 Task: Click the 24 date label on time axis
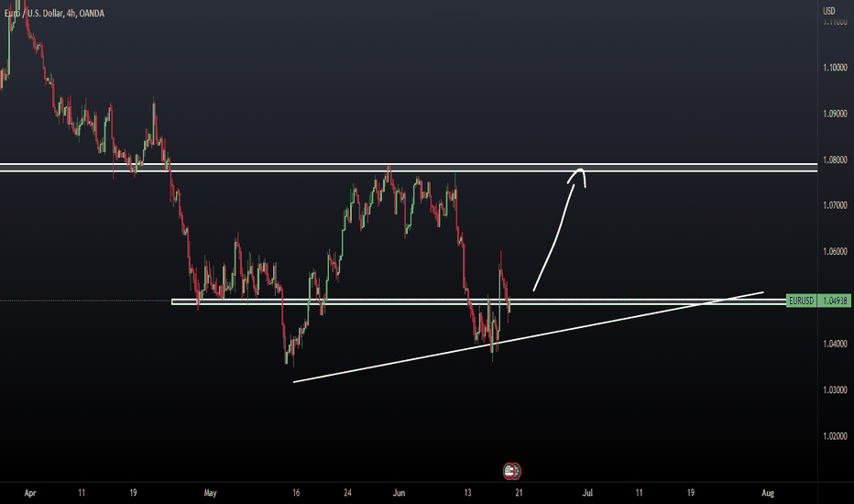(x=347, y=493)
